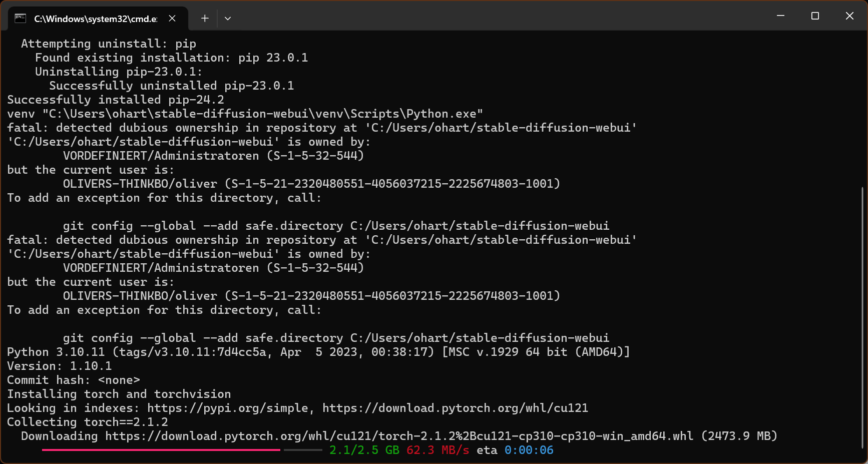This screenshot has height=464, width=868.
Task: Click the download.pytorch.org/whl/cu121 index URL
Action: click(x=455, y=408)
